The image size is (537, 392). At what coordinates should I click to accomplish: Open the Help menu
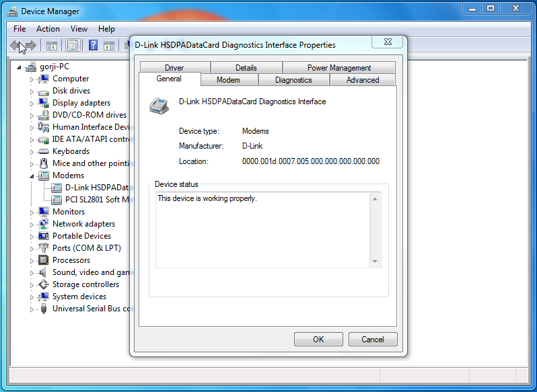[106, 29]
